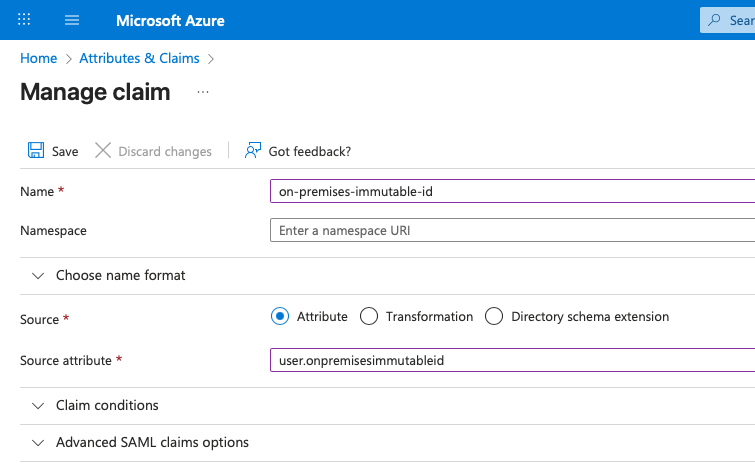Expand the Claim conditions section
The height and width of the screenshot is (474, 755).
[39, 405]
